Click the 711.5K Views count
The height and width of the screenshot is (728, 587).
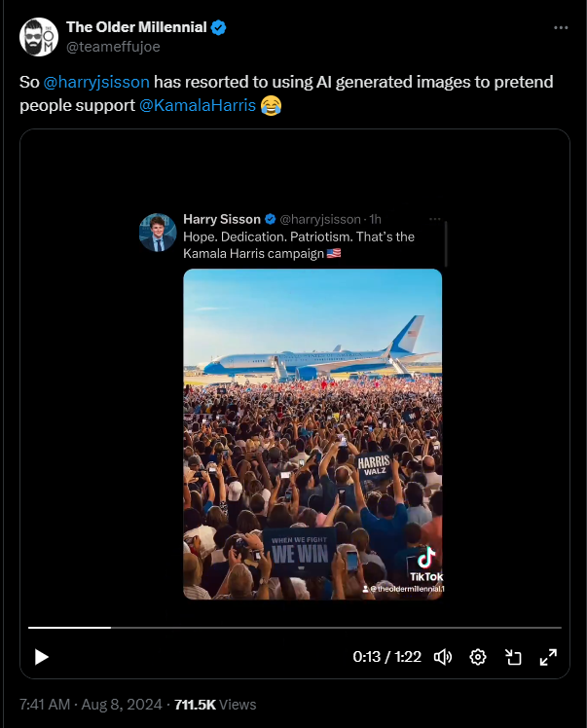(x=214, y=704)
